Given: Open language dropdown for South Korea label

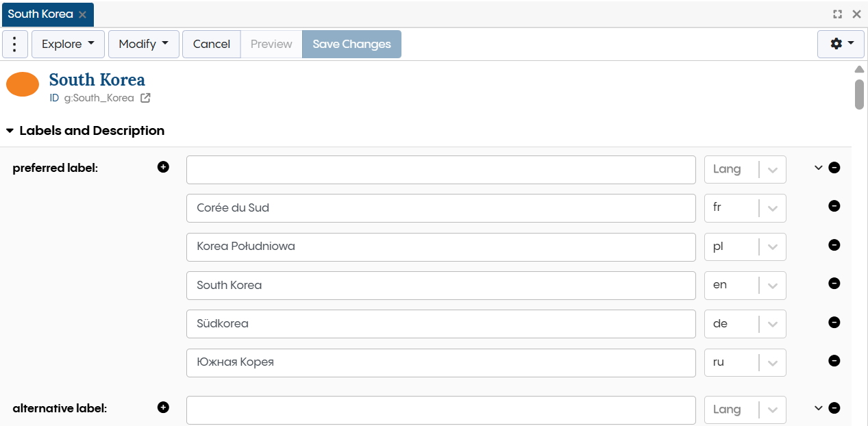Looking at the screenshot, I should click(x=772, y=285).
